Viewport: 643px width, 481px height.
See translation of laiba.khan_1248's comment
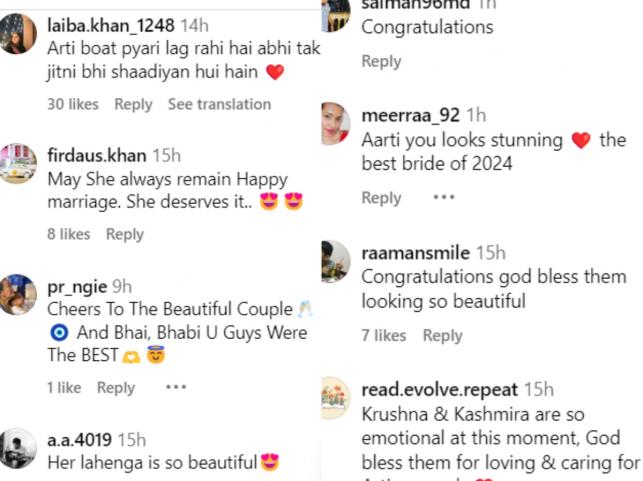point(219,104)
